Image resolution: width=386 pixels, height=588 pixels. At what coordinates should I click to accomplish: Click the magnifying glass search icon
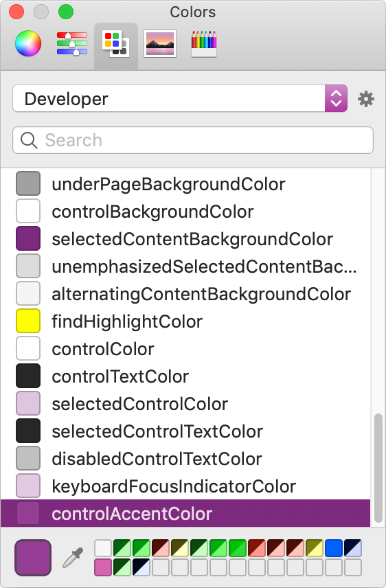coord(29,140)
